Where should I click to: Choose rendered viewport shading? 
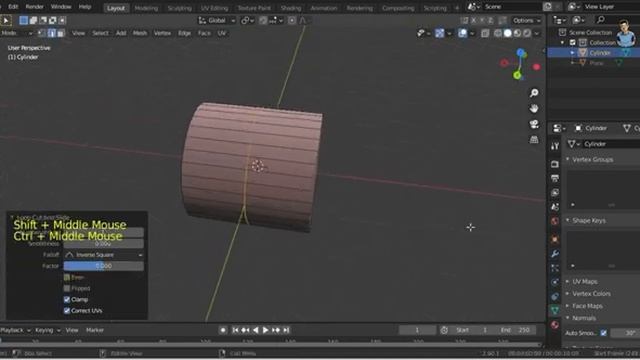coord(527,33)
